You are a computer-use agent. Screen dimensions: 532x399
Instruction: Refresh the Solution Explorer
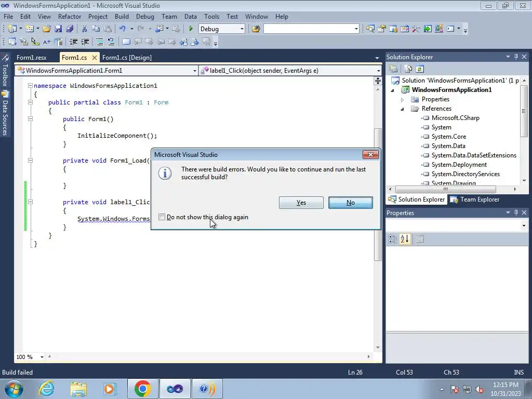coord(420,69)
